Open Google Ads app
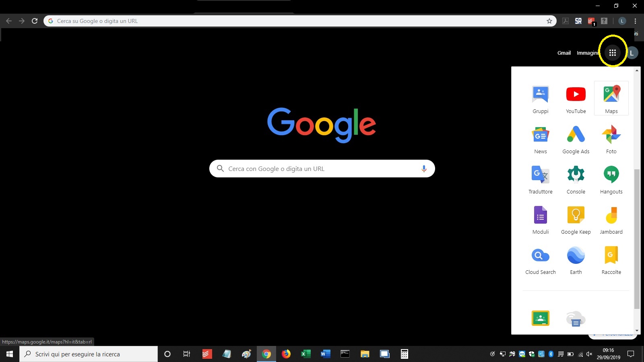This screenshot has height=362, width=644. point(576,139)
